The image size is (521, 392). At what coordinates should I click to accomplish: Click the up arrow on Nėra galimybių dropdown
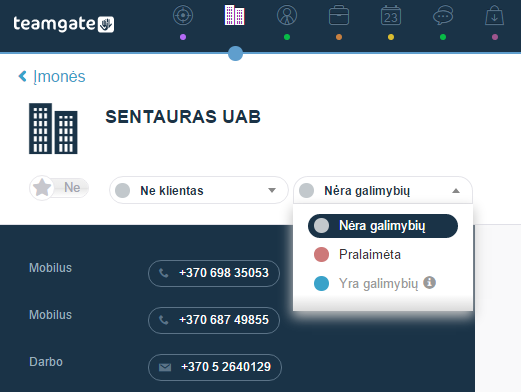click(456, 191)
